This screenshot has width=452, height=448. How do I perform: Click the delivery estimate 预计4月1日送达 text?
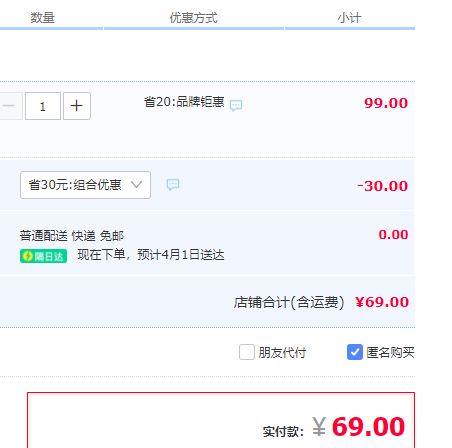181,255
